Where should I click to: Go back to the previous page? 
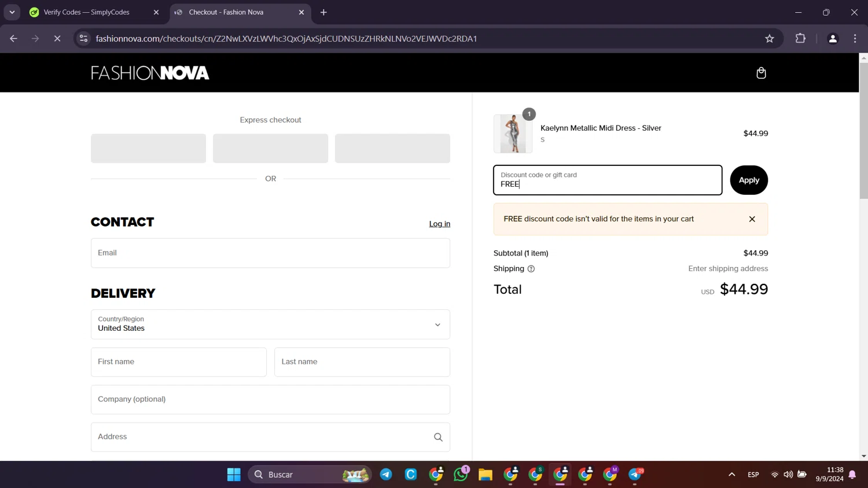[x=13, y=39]
